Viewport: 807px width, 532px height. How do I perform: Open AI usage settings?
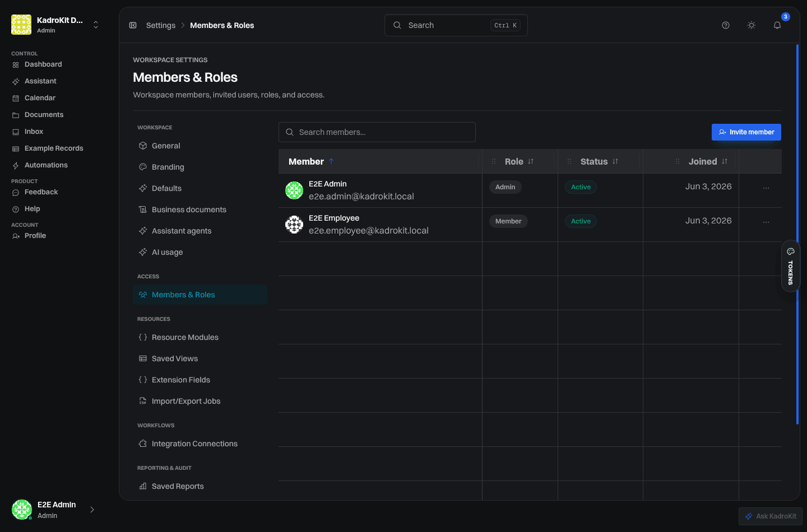click(x=200, y=252)
